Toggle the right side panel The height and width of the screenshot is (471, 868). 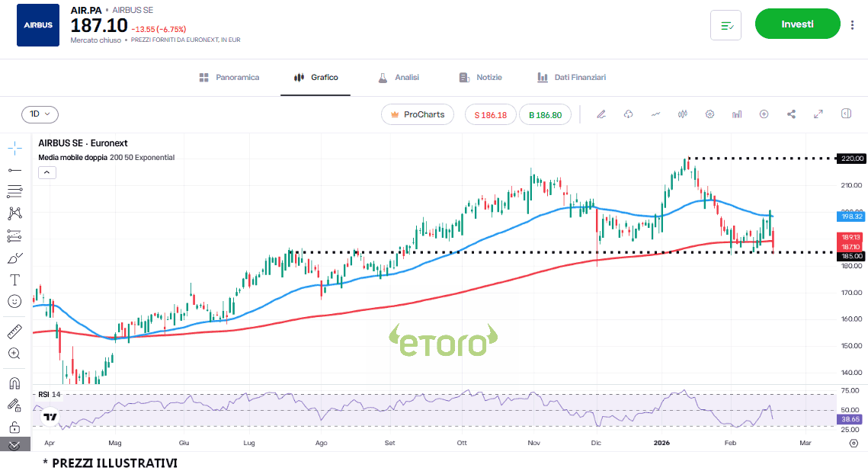click(x=846, y=114)
